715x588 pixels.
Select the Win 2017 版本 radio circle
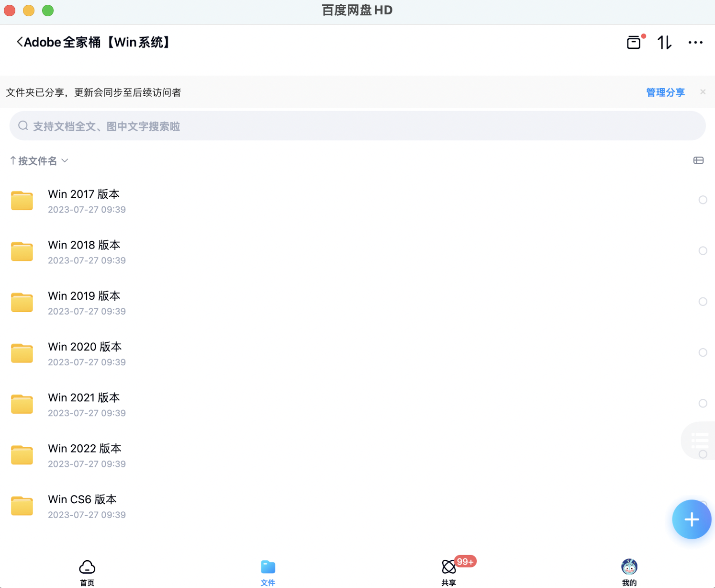pyautogui.click(x=703, y=200)
